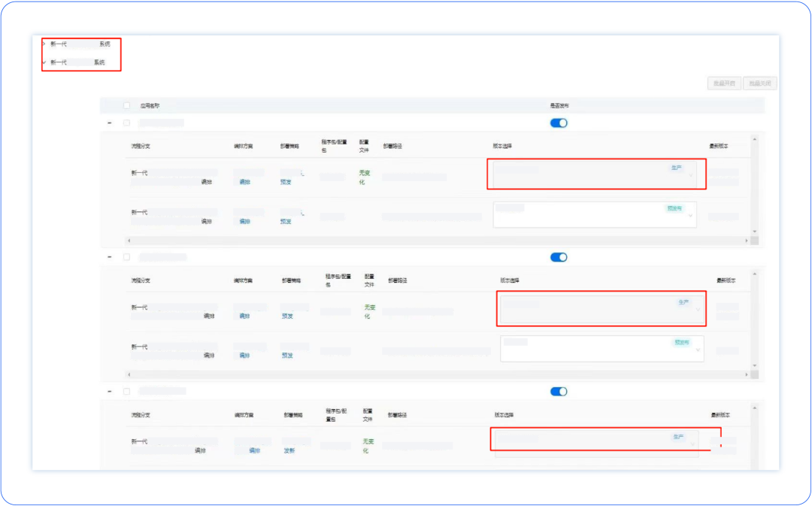The height and width of the screenshot is (506, 812).
Task: Click up arrow of second sub-table's vertical scrollbar
Action: (755, 274)
